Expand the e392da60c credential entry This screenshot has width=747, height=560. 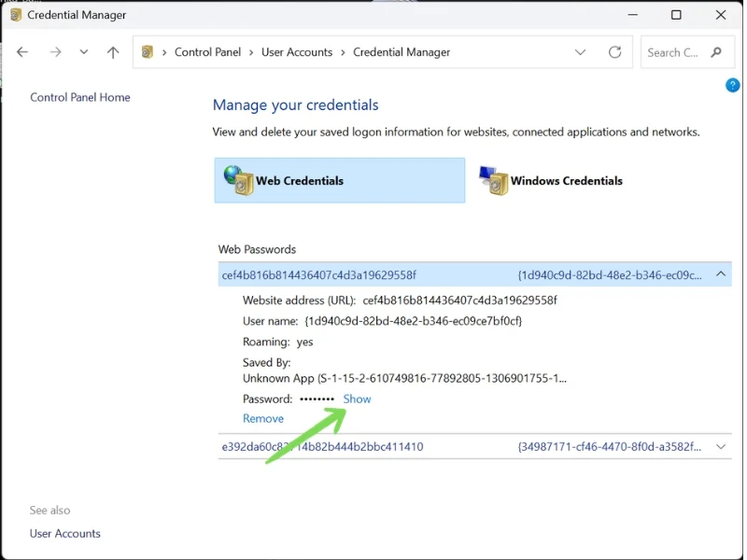coord(721,447)
